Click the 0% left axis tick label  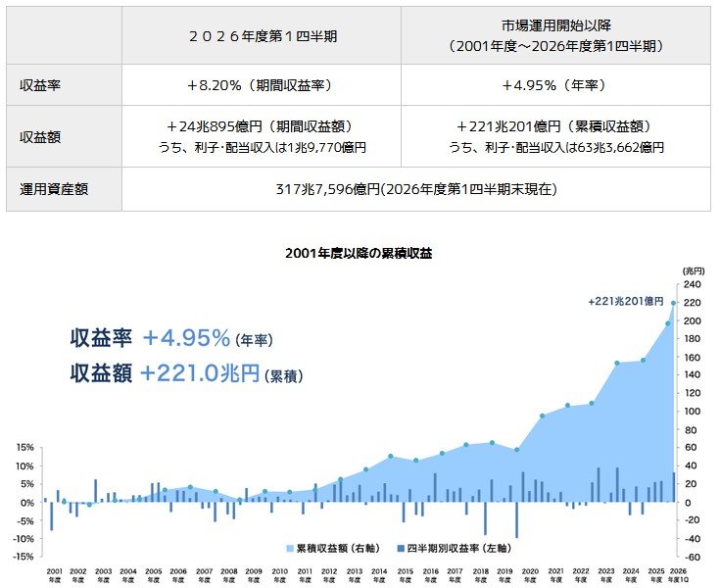click(27, 503)
